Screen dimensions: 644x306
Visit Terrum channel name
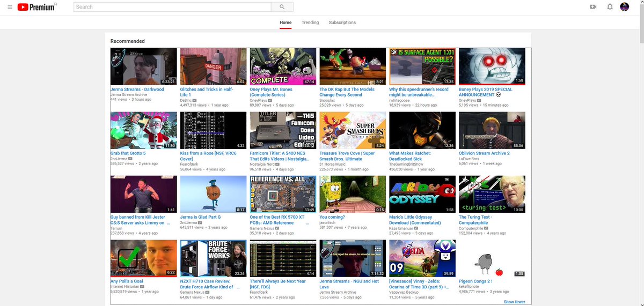click(x=116, y=228)
